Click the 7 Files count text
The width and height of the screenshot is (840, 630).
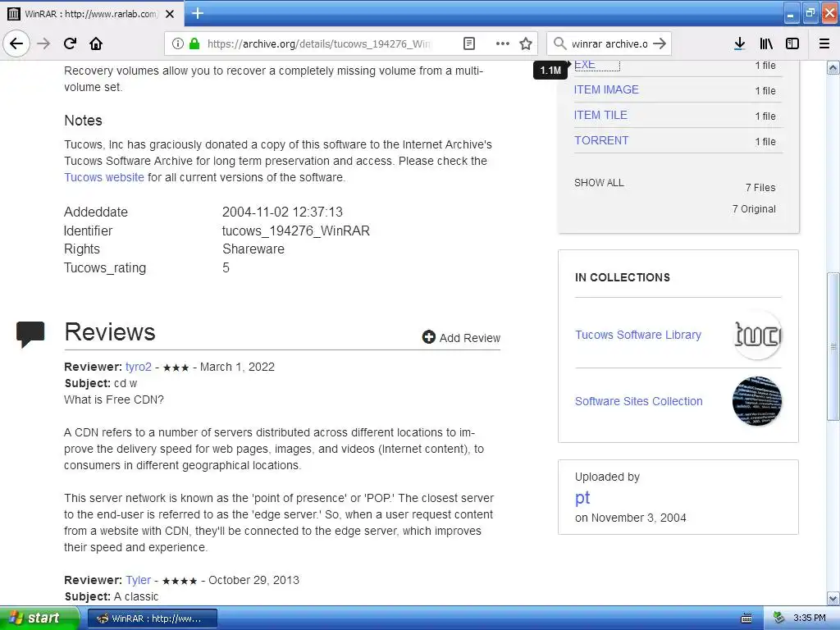pos(760,188)
